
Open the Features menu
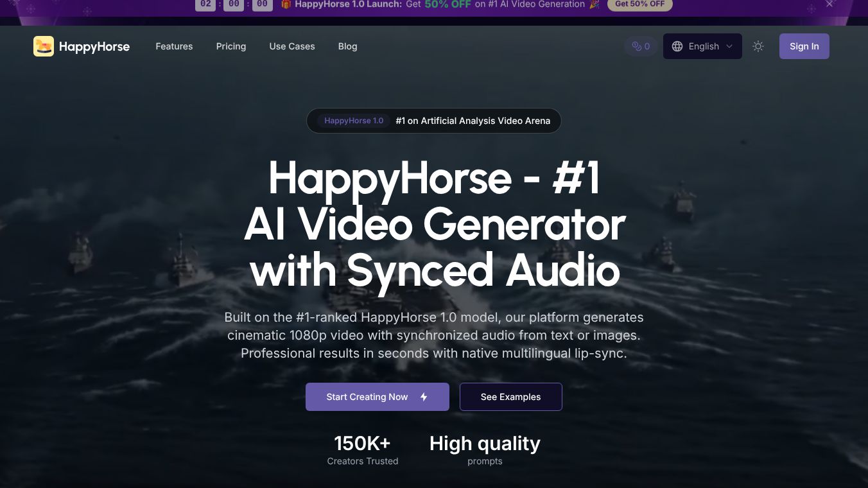174,46
